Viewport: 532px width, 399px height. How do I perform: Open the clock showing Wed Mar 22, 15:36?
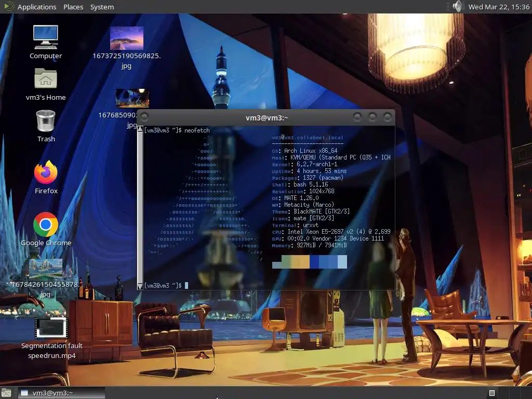(499, 7)
